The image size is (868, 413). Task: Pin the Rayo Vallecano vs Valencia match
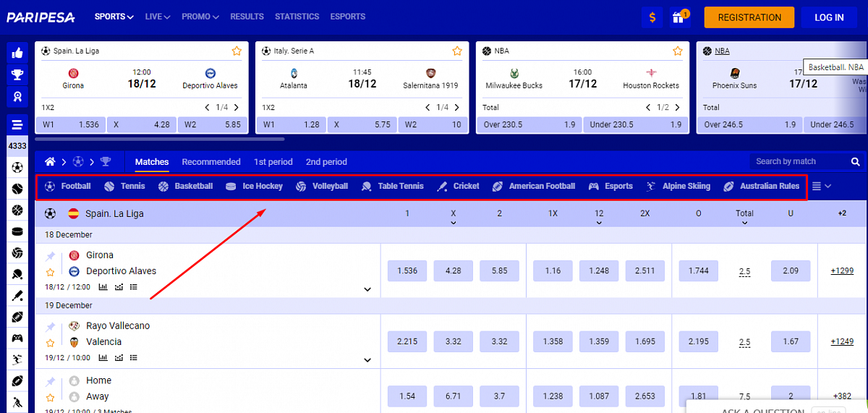click(x=51, y=327)
